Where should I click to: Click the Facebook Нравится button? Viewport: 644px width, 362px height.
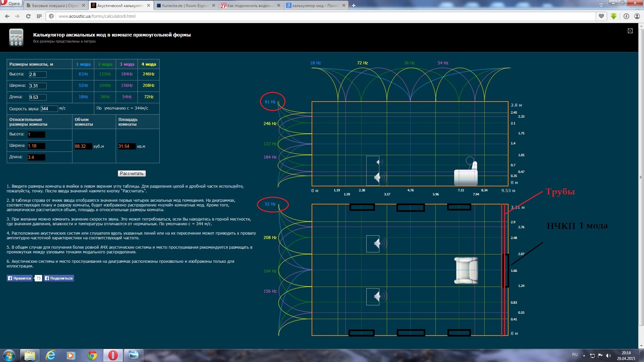point(20,278)
